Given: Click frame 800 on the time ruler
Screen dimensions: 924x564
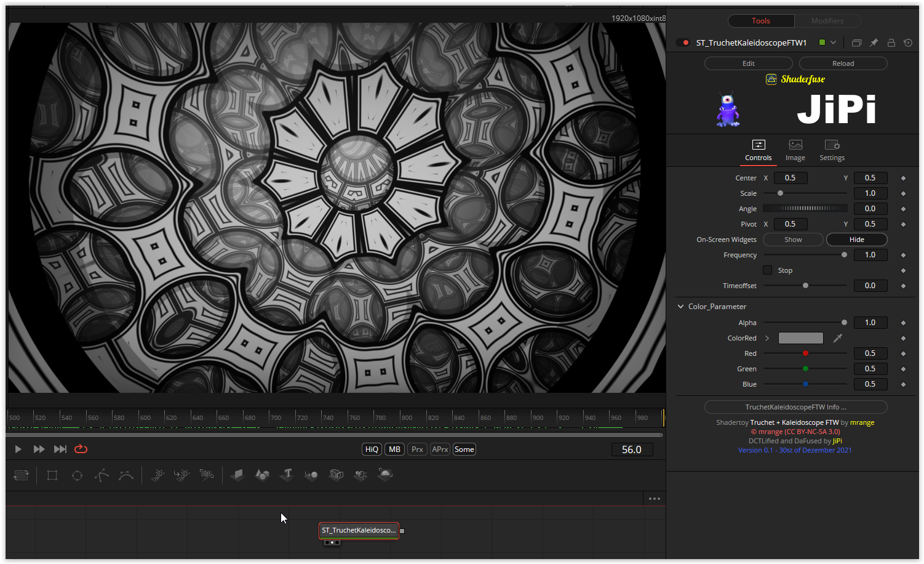Looking at the screenshot, I should point(407,417).
